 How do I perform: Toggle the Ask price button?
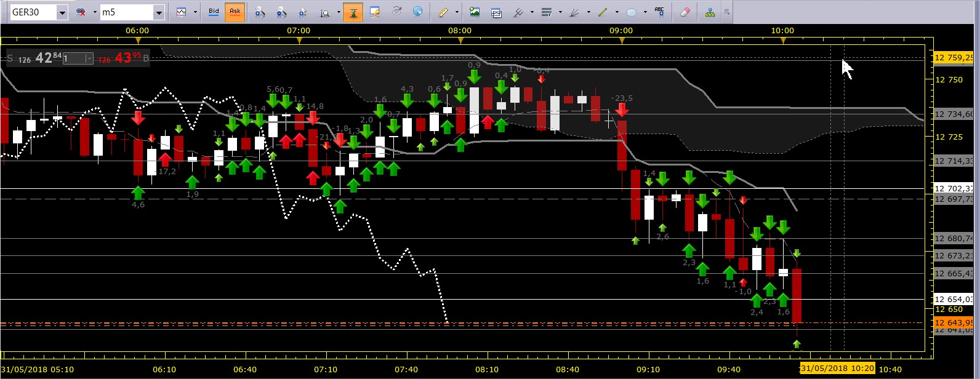click(235, 12)
